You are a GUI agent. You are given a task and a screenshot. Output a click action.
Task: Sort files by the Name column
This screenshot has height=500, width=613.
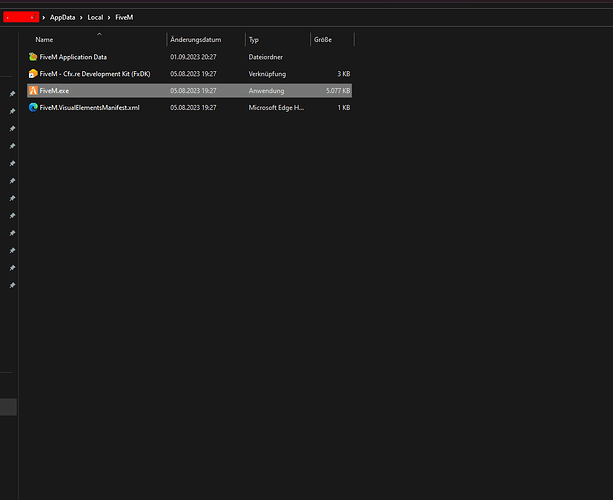click(x=45, y=40)
